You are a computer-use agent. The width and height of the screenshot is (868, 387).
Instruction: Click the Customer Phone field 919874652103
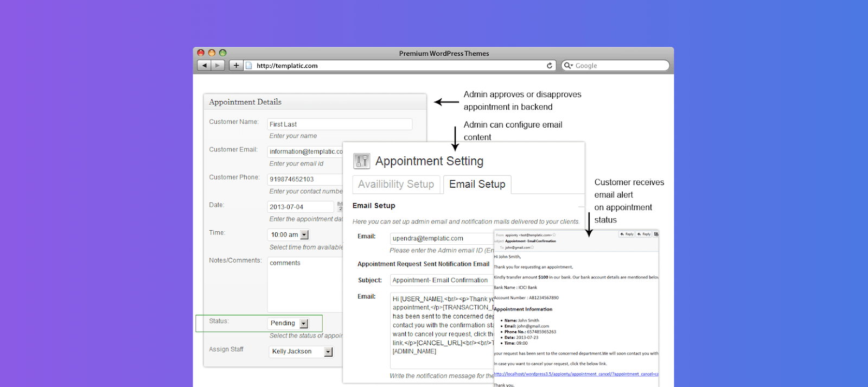click(305, 179)
